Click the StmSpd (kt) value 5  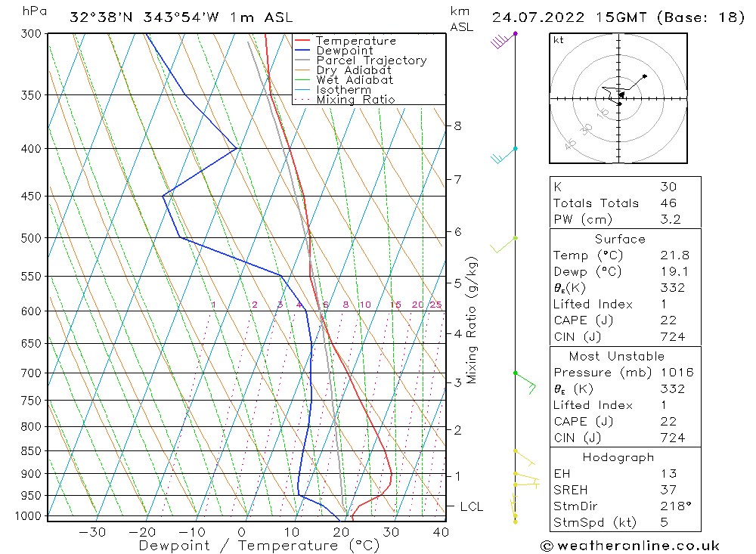pos(665,522)
